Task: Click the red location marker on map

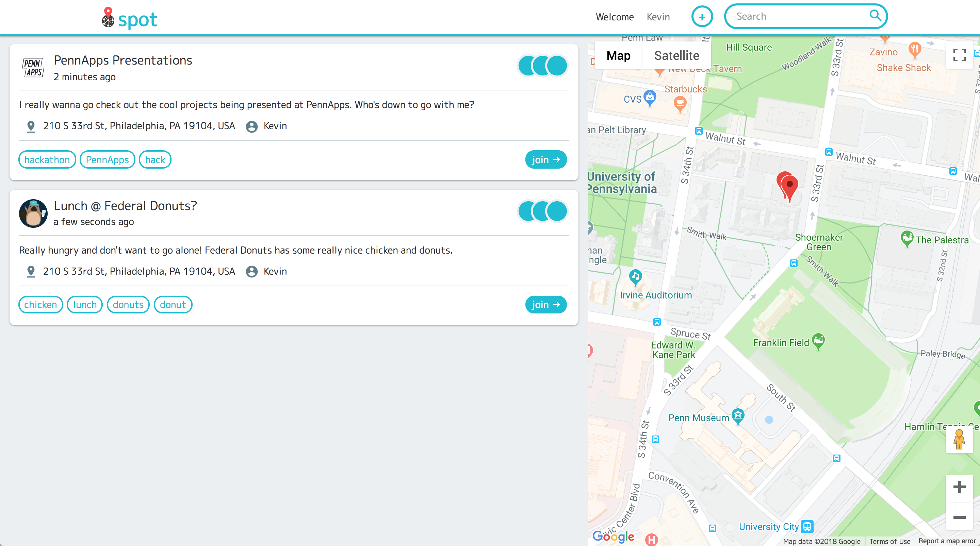Action: click(x=789, y=186)
